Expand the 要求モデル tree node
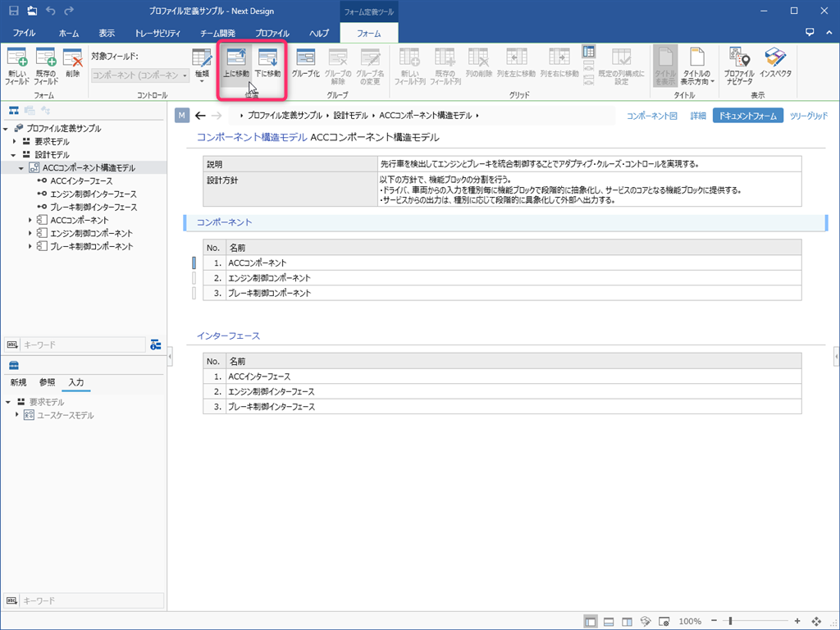This screenshot has height=630, width=840. (14, 142)
